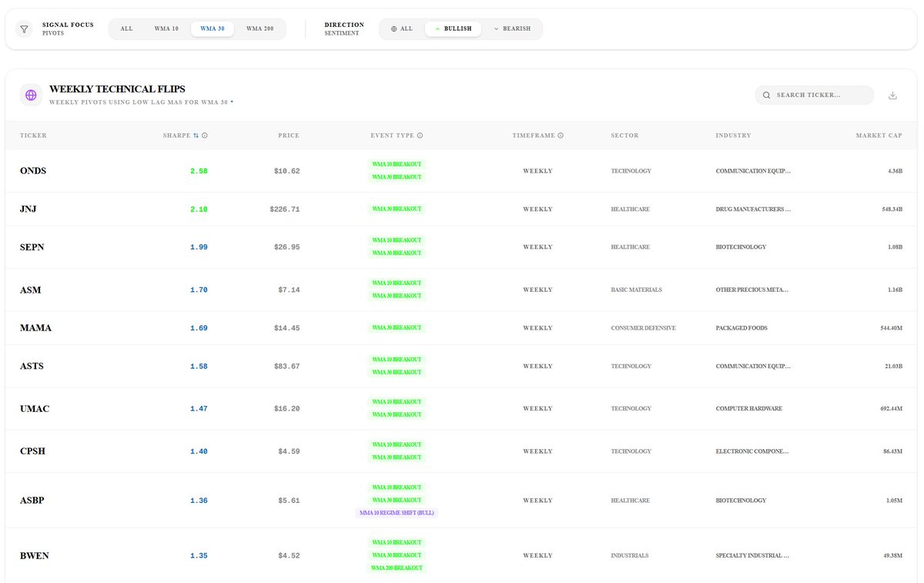Select the WMA 10 filter
The height and width of the screenshot is (583, 924).
coord(166,29)
